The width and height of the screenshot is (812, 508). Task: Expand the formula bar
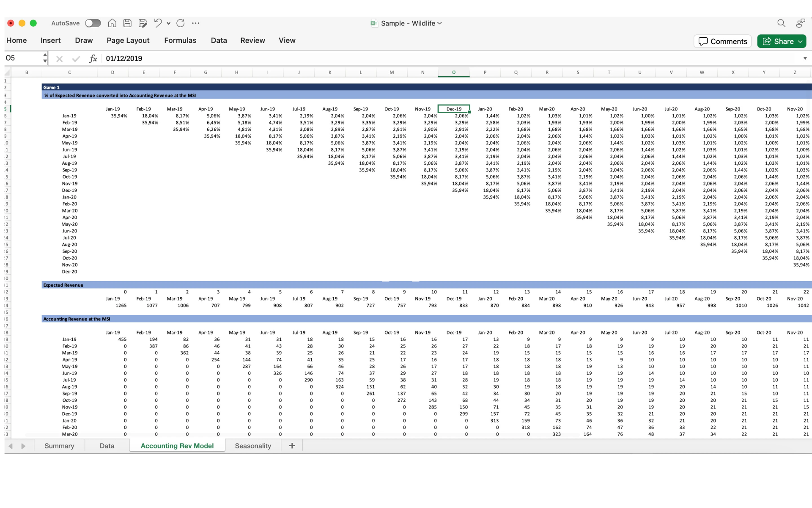pos(805,58)
